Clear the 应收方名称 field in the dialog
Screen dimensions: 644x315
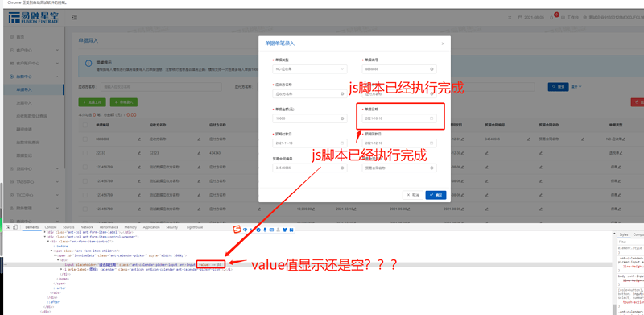click(x=342, y=93)
